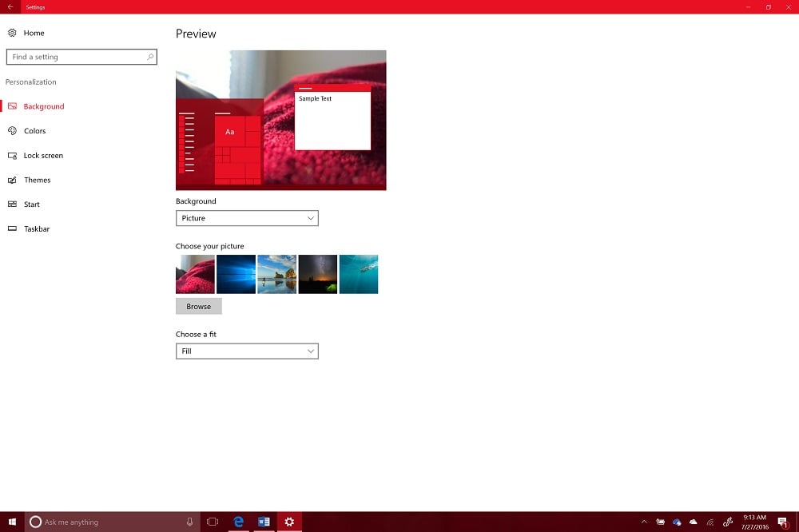Open the Start menu

11,521
